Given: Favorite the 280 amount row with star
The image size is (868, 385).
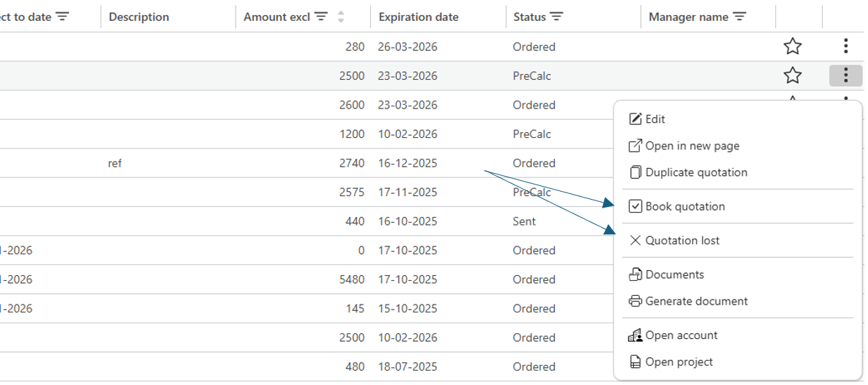Looking at the screenshot, I should 793,47.
